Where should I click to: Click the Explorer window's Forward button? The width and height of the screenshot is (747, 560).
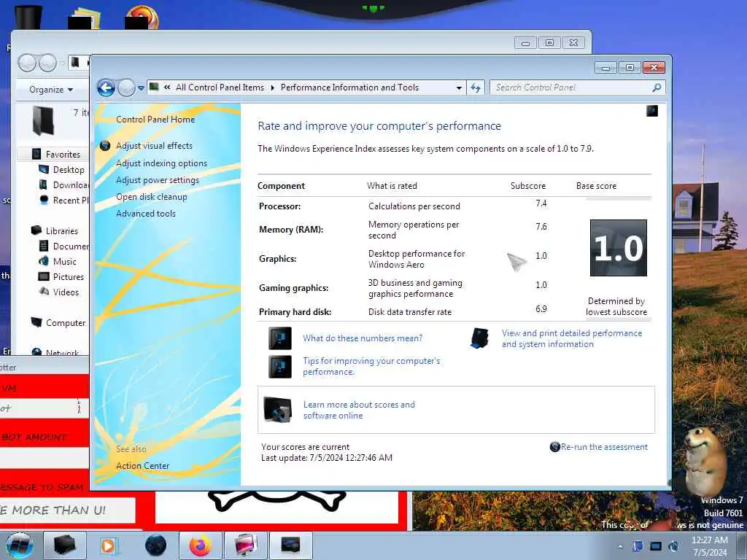(x=47, y=63)
